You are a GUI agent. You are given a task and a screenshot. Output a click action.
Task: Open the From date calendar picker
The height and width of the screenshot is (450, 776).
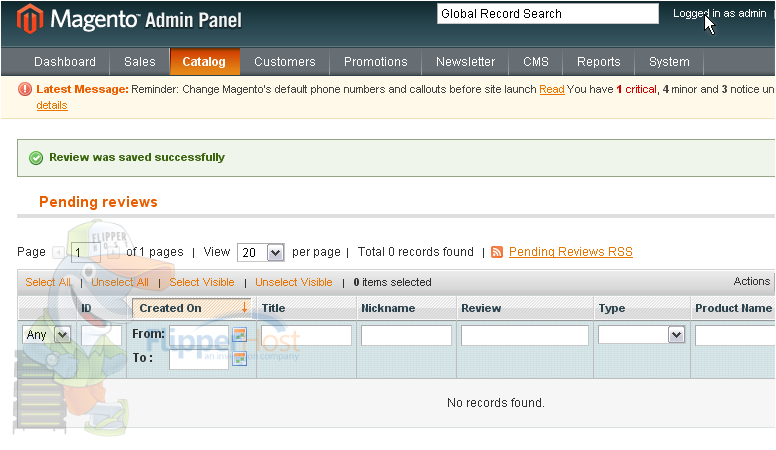240,335
